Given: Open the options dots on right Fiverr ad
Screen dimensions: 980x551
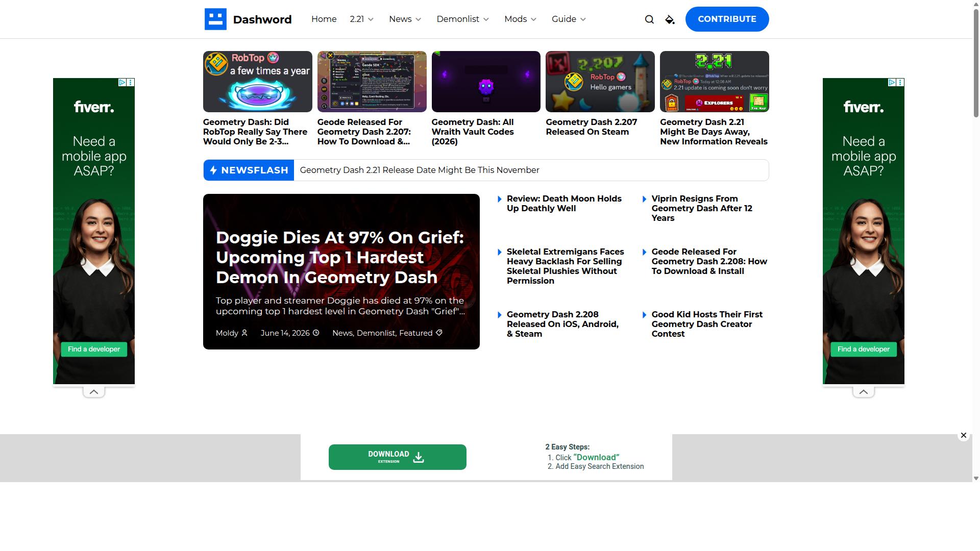Looking at the screenshot, I should click(900, 82).
